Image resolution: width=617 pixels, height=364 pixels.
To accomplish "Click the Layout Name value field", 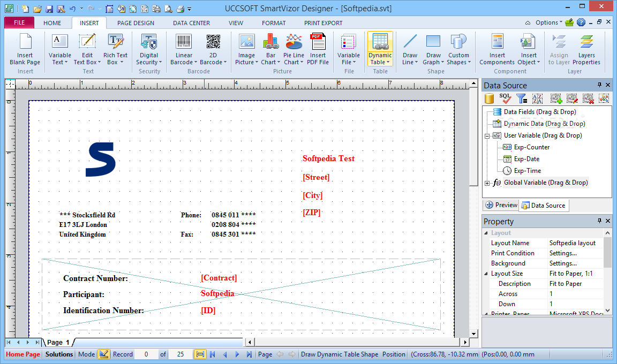I will pos(575,244).
